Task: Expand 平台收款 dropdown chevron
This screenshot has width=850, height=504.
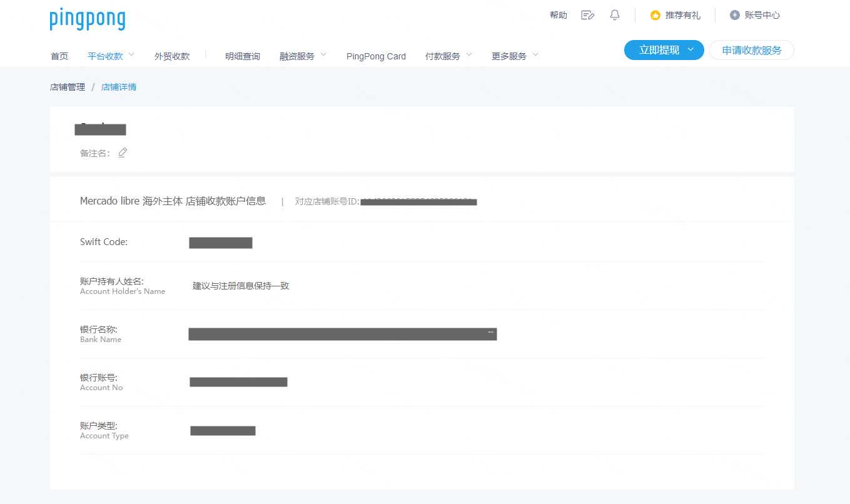Action: [131, 55]
